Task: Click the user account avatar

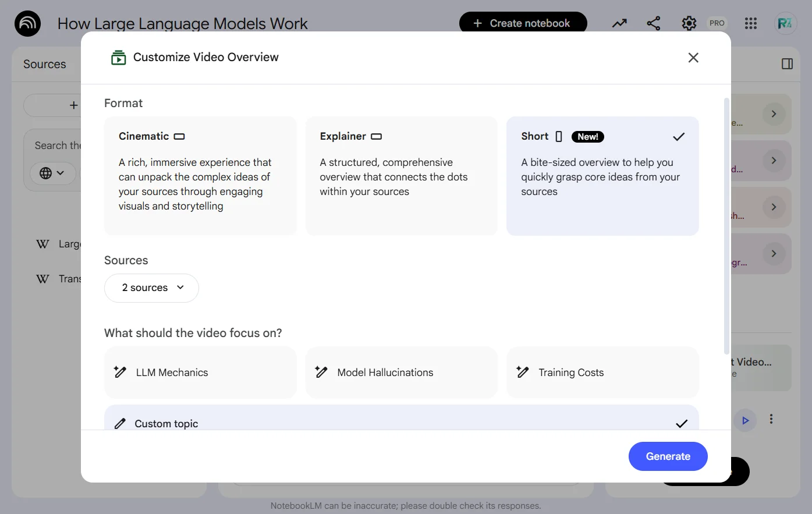Action: 785,23
